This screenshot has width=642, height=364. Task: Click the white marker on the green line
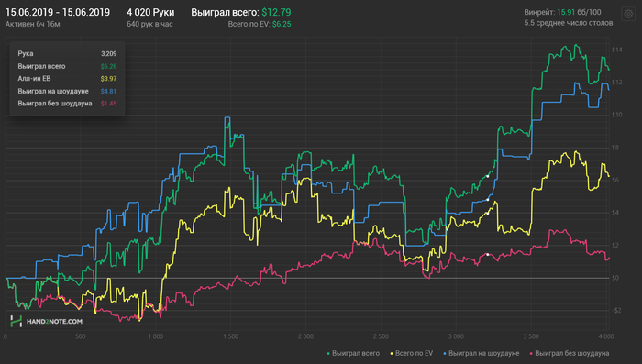pyautogui.click(x=488, y=176)
